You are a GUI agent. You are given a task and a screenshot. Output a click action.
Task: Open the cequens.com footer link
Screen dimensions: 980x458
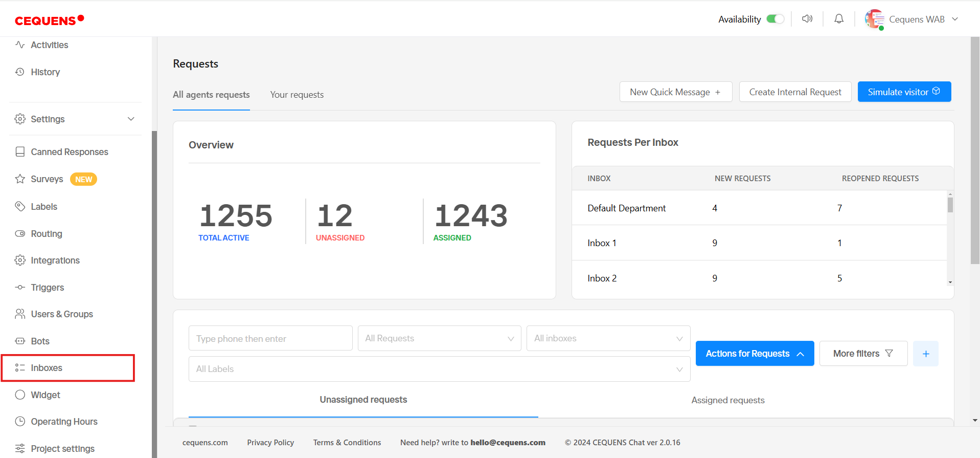click(x=205, y=443)
